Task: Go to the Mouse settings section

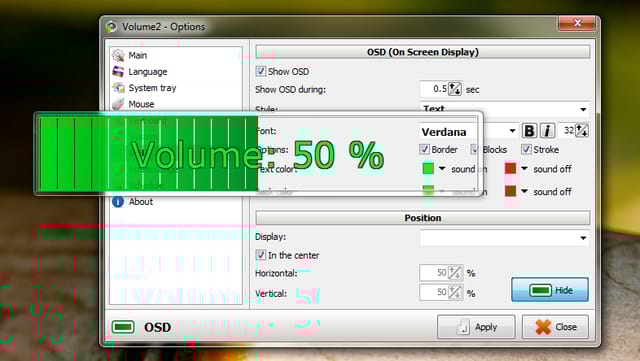Action: [x=141, y=104]
